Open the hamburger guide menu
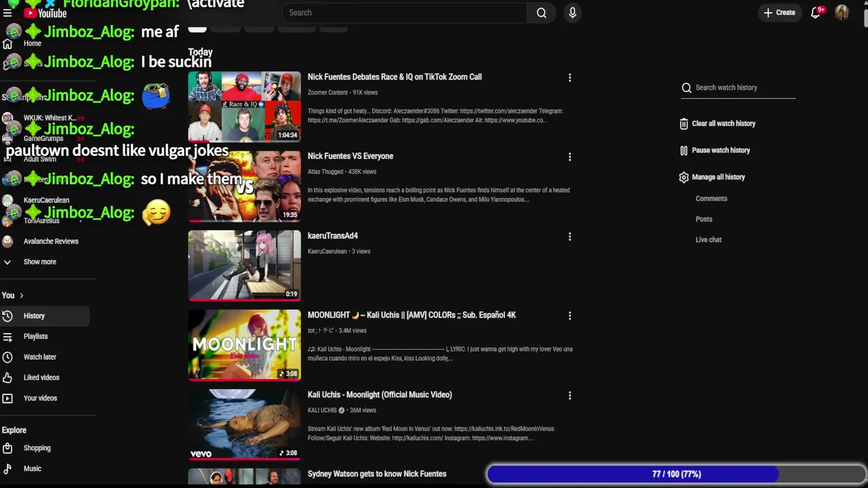The width and height of the screenshot is (868, 488). coord(7,13)
